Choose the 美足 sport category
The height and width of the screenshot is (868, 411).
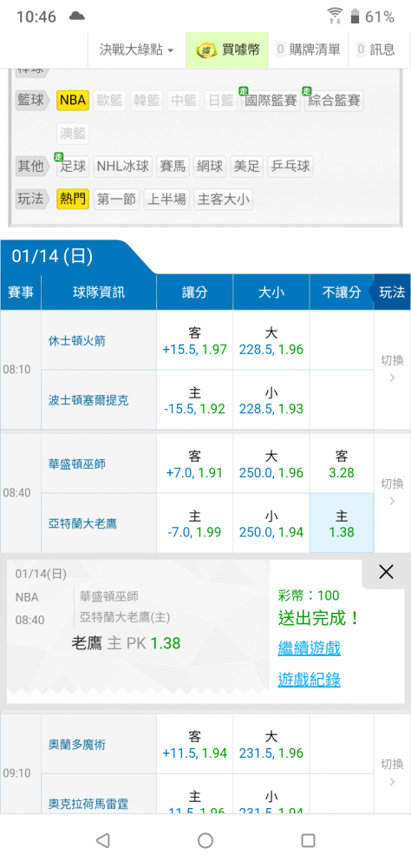pos(247,166)
